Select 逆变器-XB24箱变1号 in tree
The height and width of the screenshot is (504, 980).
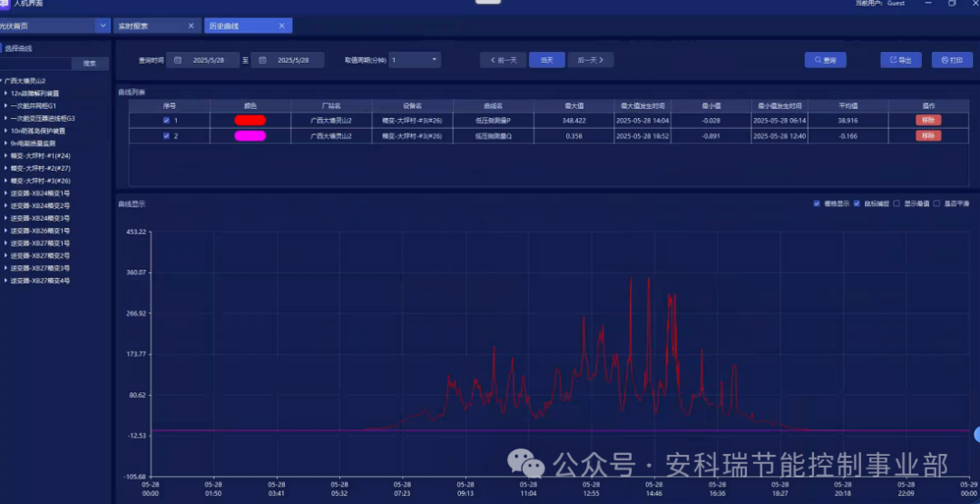pyautogui.click(x=40, y=193)
